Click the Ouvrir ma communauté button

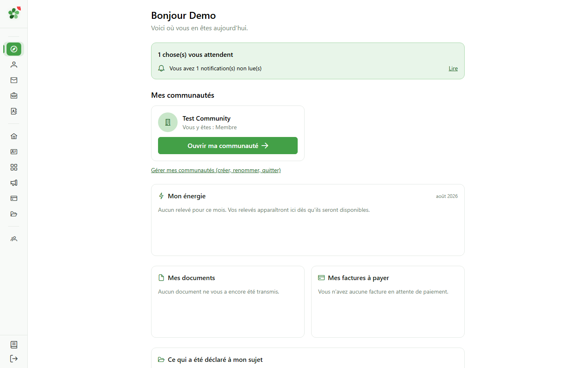click(x=228, y=146)
